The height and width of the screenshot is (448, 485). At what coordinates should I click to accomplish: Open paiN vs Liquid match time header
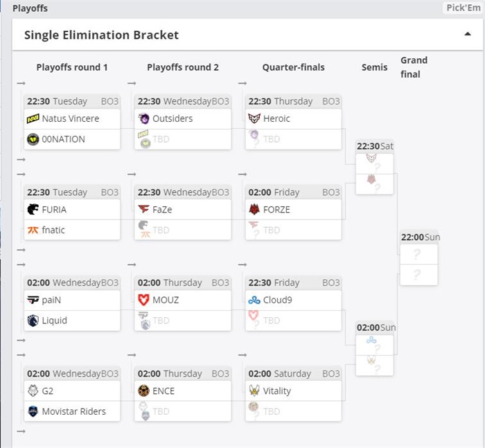click(72, 283)
